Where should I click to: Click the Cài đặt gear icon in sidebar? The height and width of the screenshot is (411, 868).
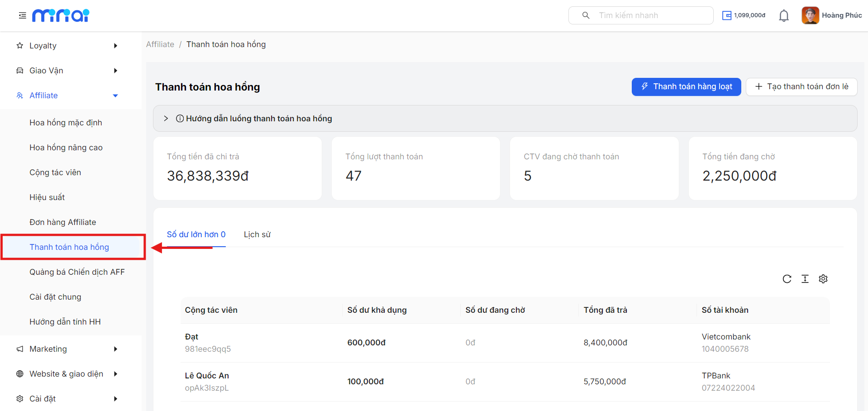pos(20,399)
